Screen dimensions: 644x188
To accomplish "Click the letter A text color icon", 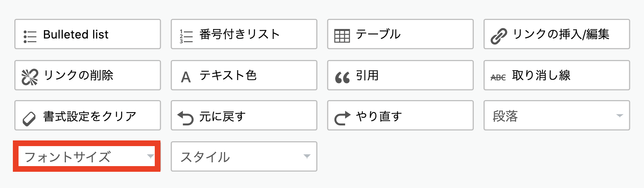I will [x=186, y=77].
